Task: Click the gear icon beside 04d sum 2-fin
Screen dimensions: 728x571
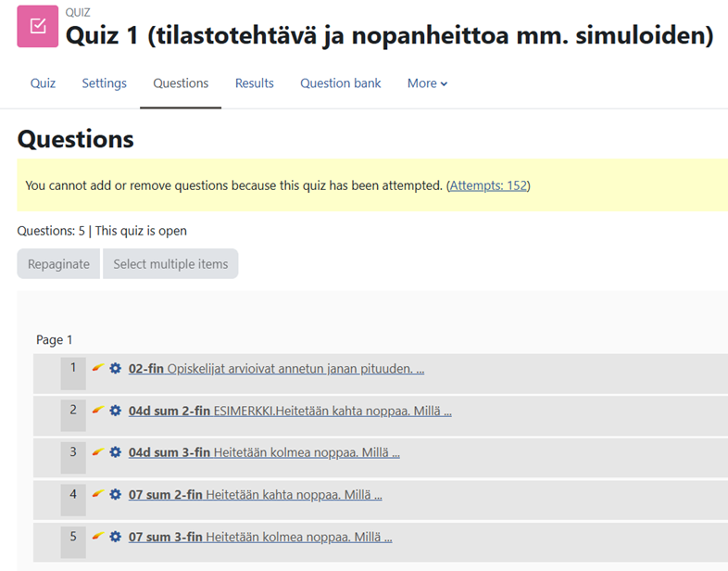Action: [x=115, y=411]
